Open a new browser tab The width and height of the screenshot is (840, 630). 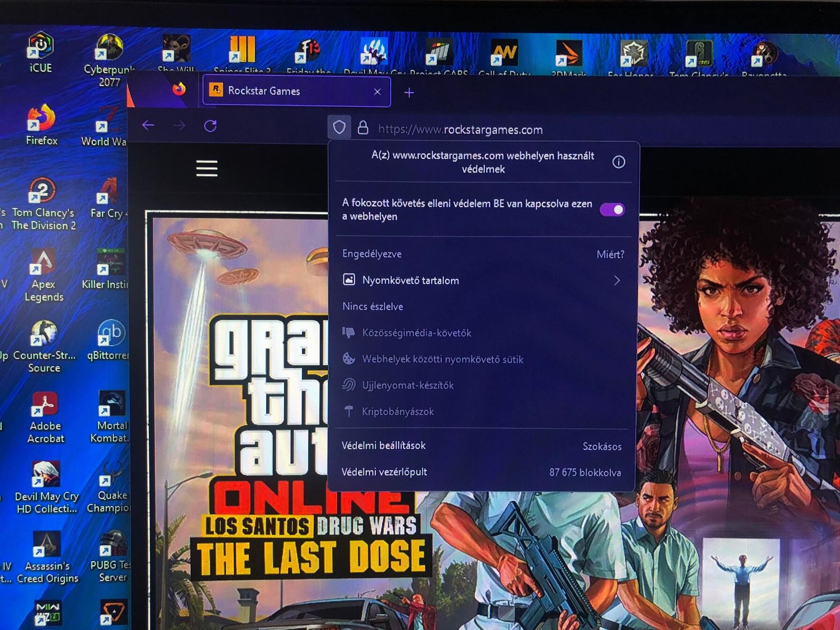pyautogui.click(x=409, y=93)
